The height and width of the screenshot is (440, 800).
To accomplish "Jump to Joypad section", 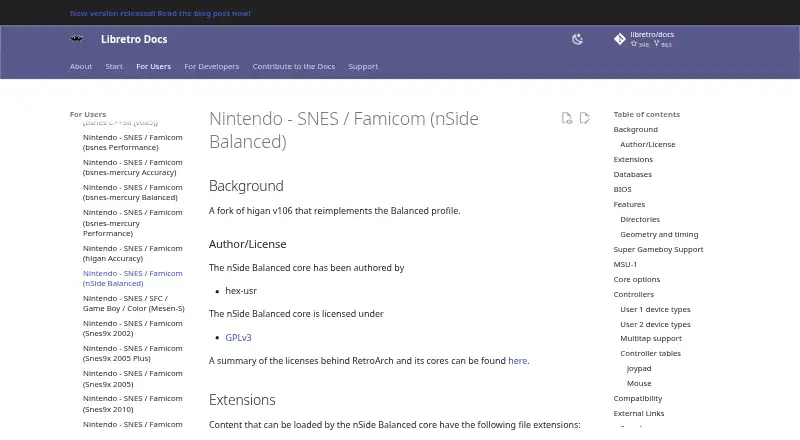I will [x=639, y=369].
